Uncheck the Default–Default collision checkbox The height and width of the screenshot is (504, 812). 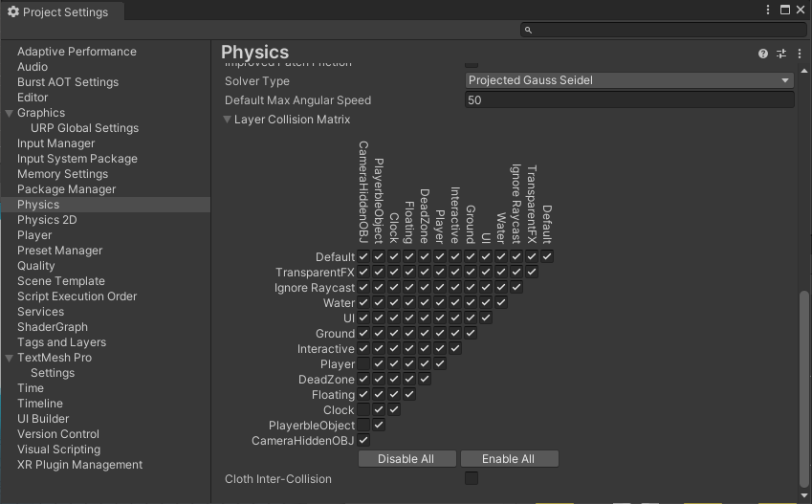coord(547,257)
